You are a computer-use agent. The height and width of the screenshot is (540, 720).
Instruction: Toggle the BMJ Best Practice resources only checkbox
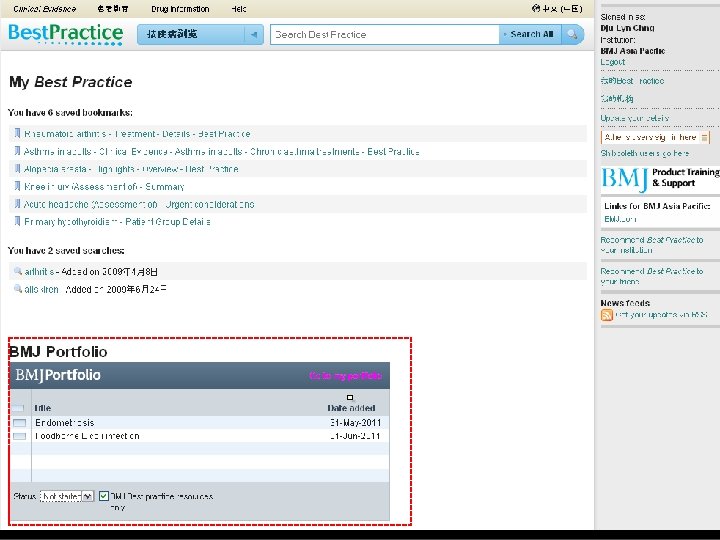click(x=104, y=496)
